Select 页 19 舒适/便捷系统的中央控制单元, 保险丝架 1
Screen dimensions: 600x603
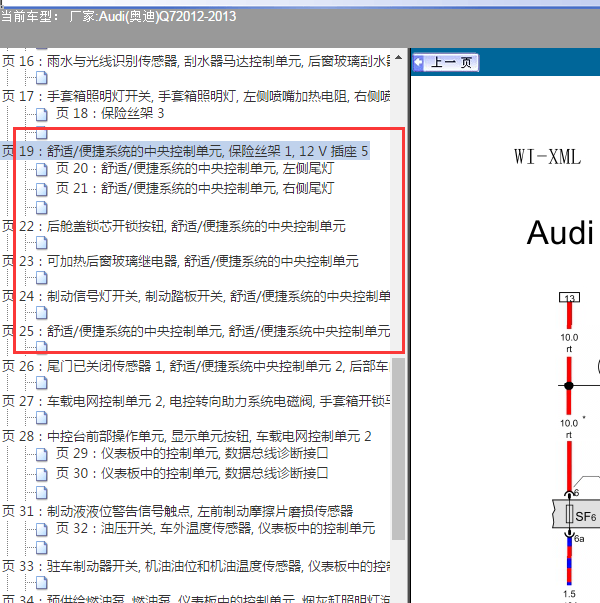[x=185, y=151]
